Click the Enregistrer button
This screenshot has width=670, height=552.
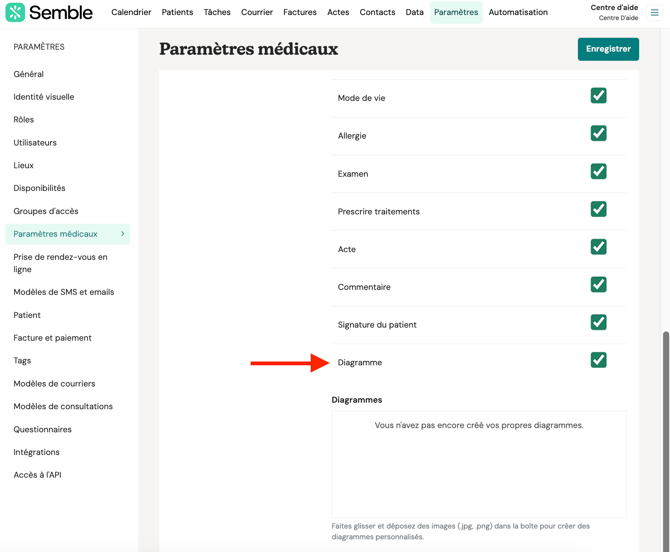pyautogui.click(x=608, y=49)
